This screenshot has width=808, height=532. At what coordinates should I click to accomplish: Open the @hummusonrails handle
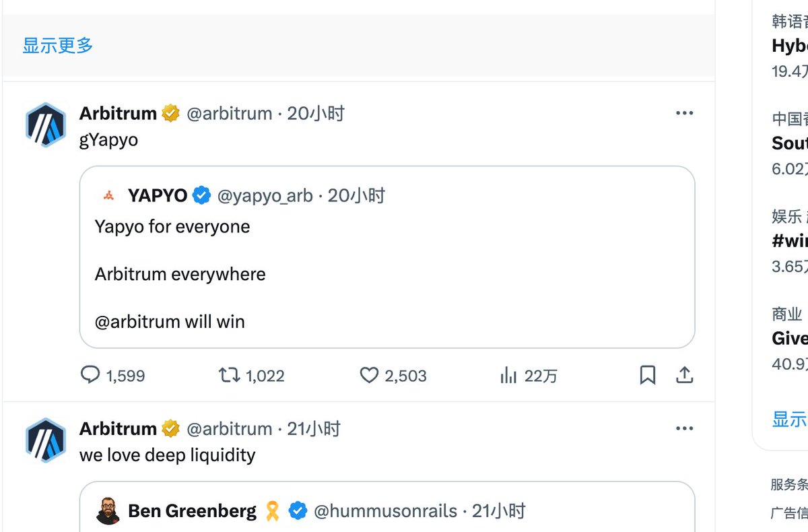[385, 511]
